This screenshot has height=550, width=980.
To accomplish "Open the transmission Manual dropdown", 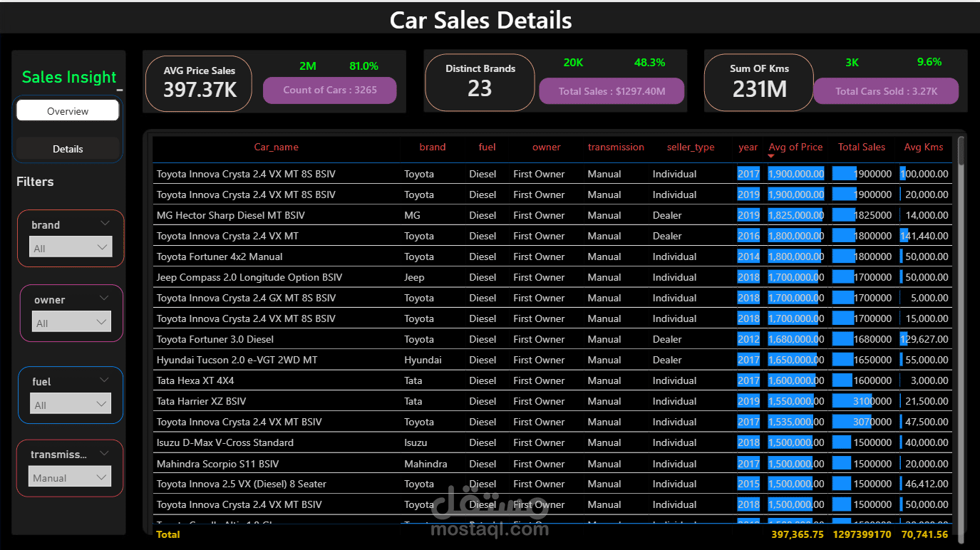I will coord(71,477).
